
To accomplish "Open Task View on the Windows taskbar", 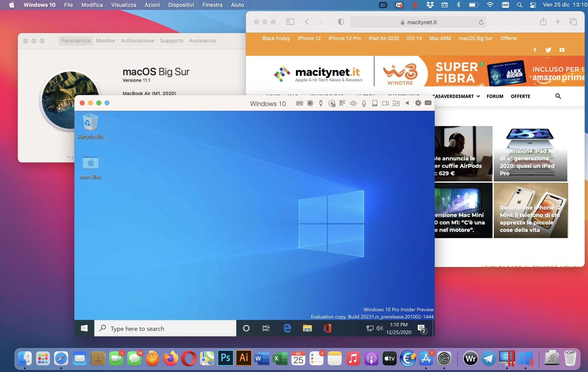I will [266, 328].
